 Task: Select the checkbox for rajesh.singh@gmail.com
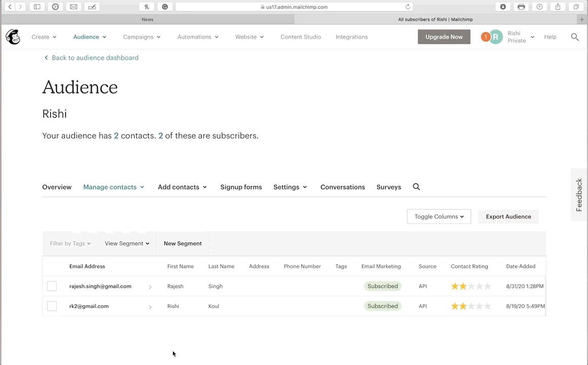[x=52, y=286]
